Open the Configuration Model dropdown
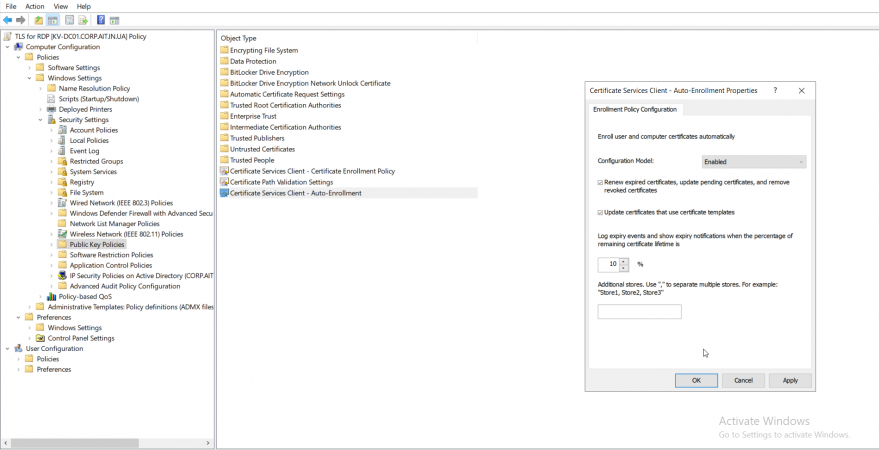 tap(754, 161)
